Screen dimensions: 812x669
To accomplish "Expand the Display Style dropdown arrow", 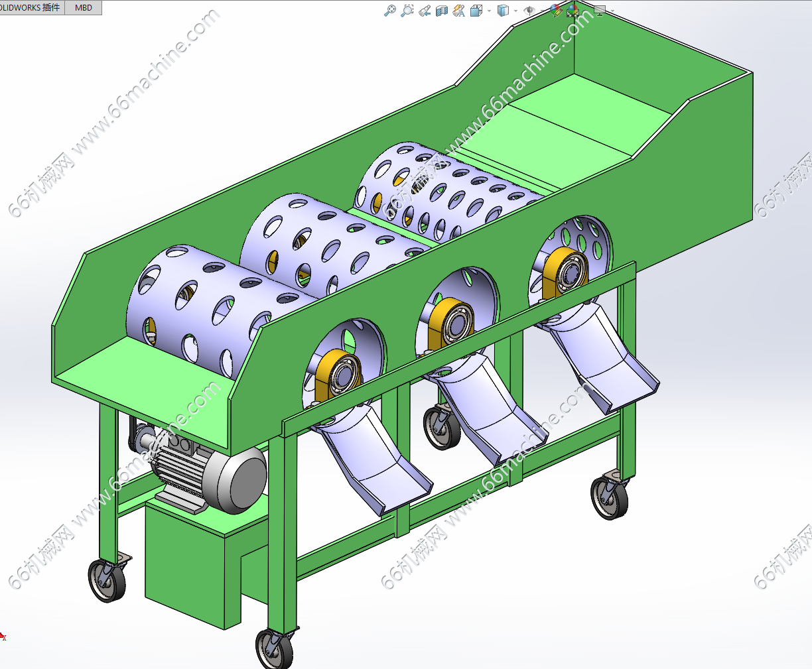I will 515,11.
